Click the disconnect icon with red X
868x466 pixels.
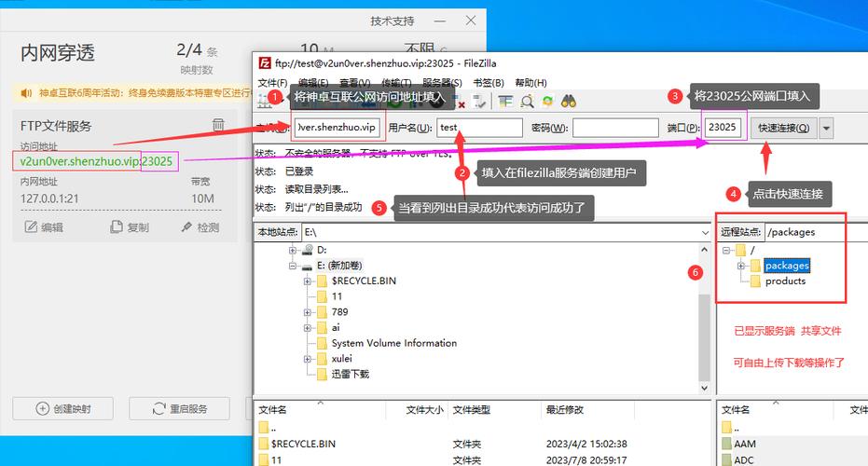pyautogui.click(x=459, y=102)
